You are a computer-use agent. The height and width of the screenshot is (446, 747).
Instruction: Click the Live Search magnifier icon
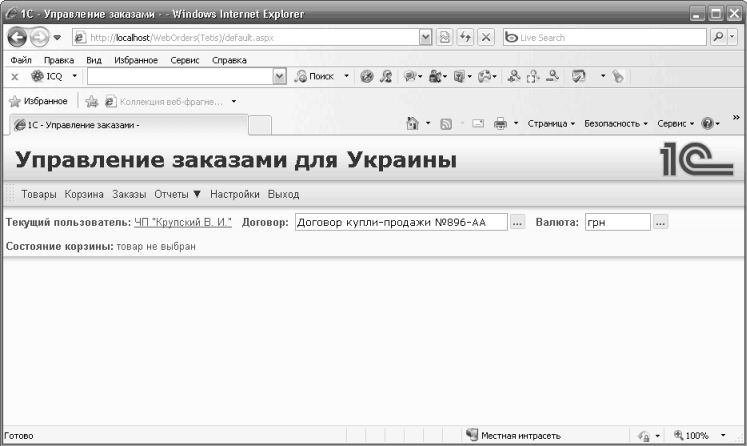(x=719, y=37)
